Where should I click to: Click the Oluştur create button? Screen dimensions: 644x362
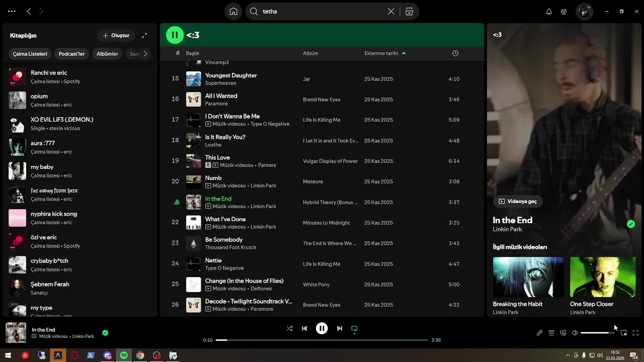[x=116, y=35]
